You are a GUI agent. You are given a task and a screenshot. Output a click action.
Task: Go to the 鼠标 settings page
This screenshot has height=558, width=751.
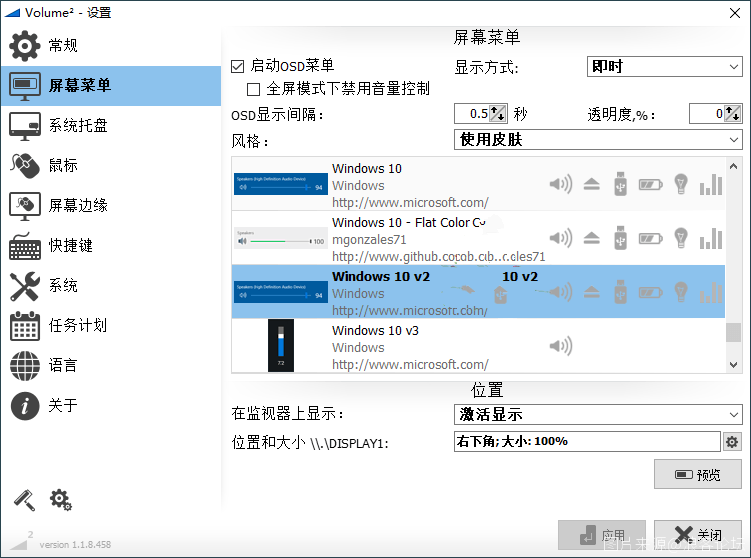[x=111, y=165]
